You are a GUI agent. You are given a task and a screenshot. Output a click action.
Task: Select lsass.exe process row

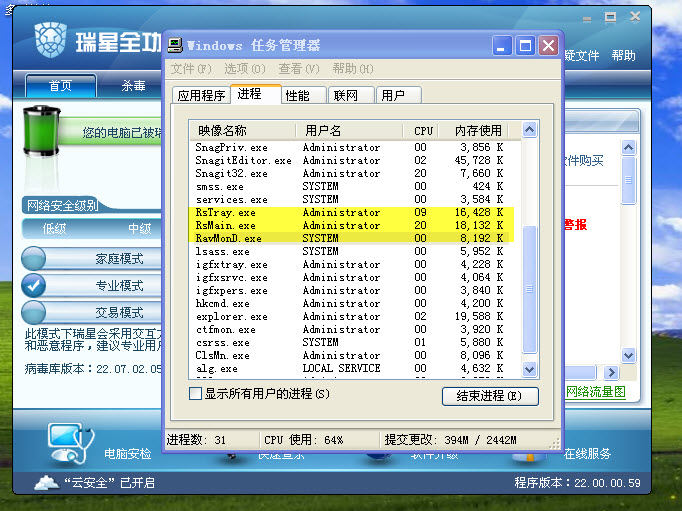pyautogui.click(x=352, y=251)
